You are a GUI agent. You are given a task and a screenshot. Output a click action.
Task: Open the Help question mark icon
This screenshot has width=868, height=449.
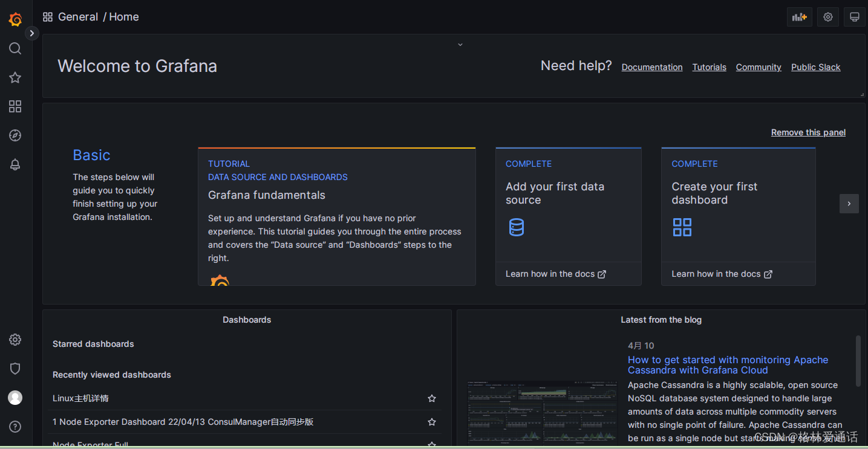pos(15,426)
